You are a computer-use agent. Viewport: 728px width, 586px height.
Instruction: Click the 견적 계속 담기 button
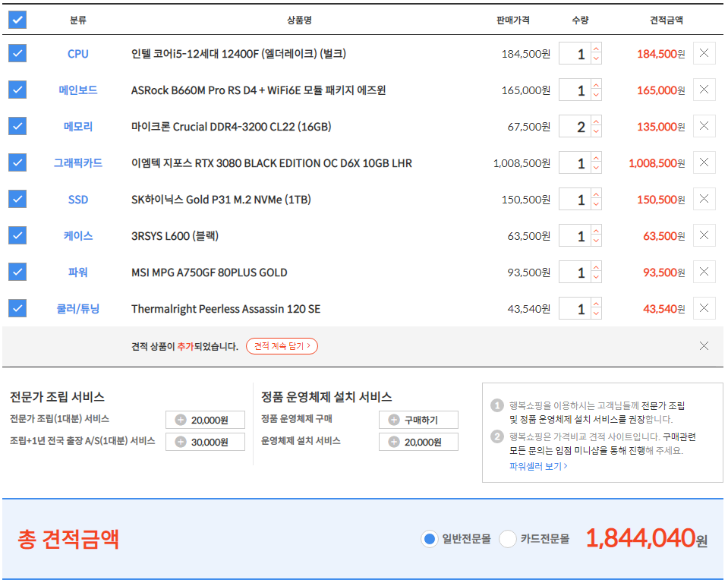click(x=282, y=346)
